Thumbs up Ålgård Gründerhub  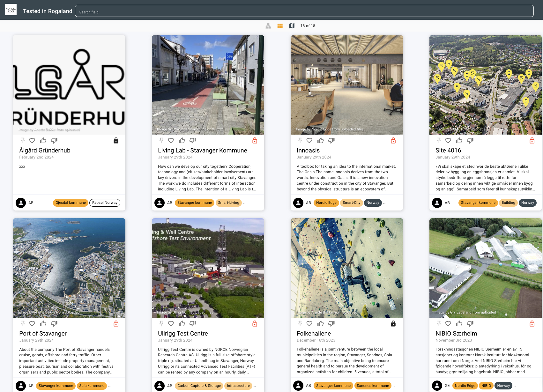tap(43, 140)
